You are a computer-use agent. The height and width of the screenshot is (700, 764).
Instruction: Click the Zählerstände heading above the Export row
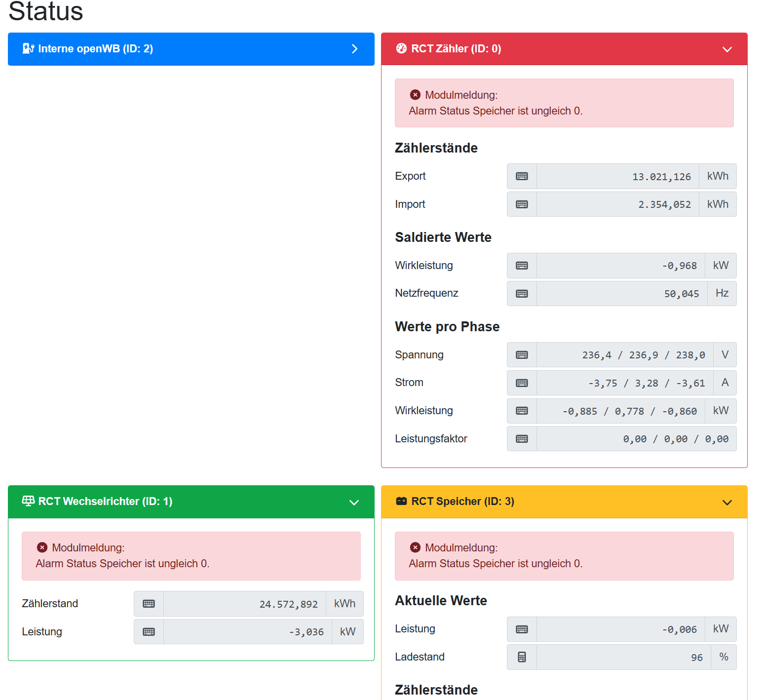(436, 148)
